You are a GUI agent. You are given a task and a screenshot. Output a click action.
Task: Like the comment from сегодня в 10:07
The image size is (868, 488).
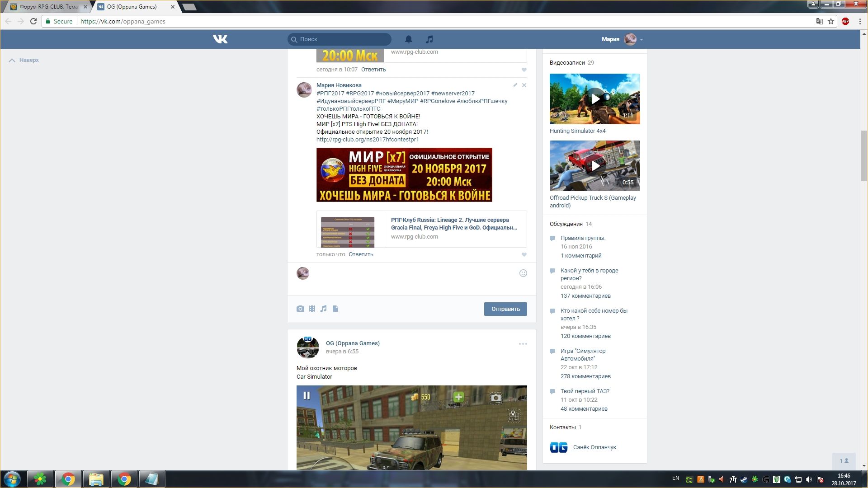click(524, 70)
